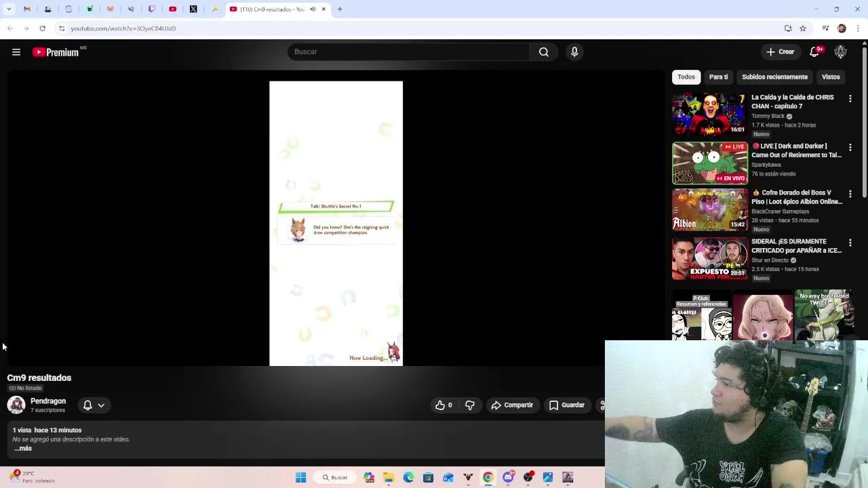Open Tommy Black channel name
868x488 pixels.
[768, 117]
